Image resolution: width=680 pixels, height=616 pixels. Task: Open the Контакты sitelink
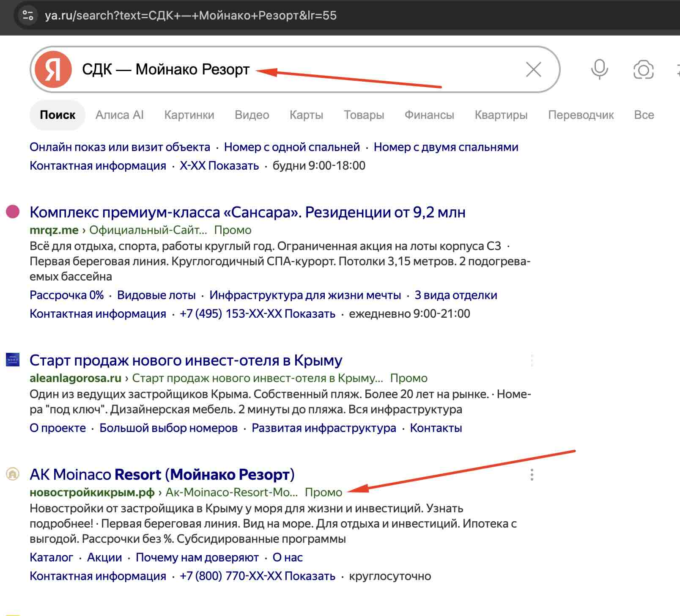436,428
